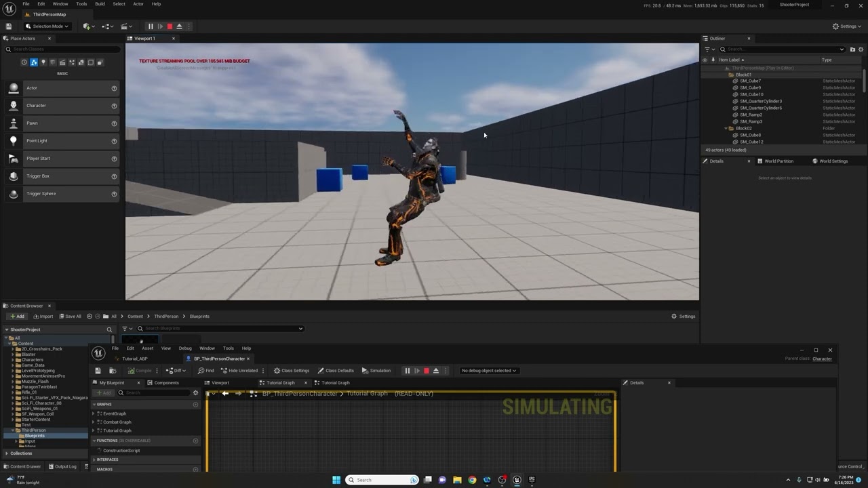Screen dimensions: 868x488
Task: Expand the Combat Graph entry
Action: pyautogui.click(x=94, y=422)
